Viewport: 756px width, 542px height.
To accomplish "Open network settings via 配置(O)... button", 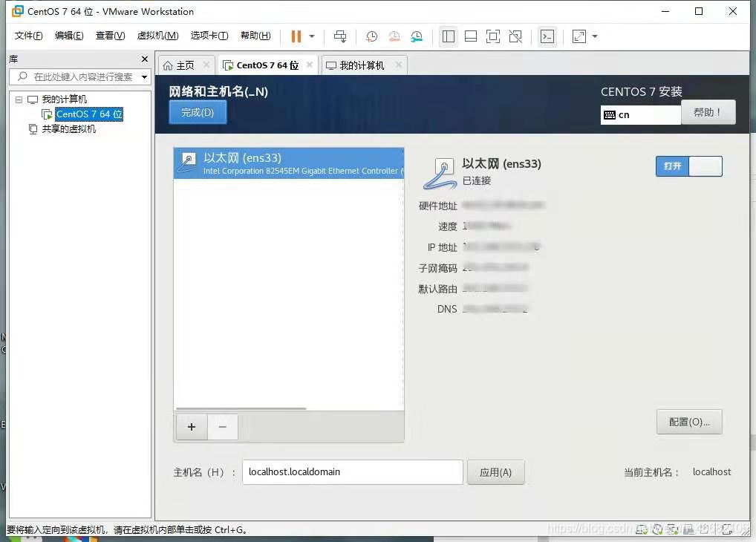I will tap(688, 421).
